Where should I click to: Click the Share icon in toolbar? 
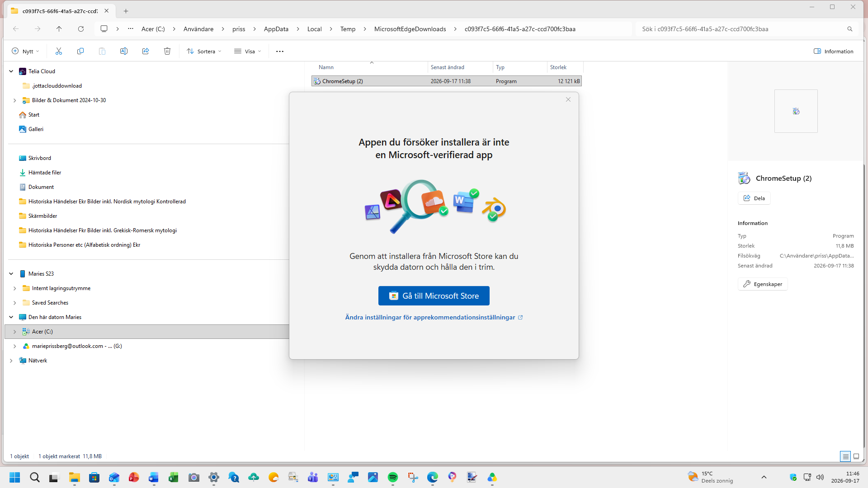click(x=146, y=52)
